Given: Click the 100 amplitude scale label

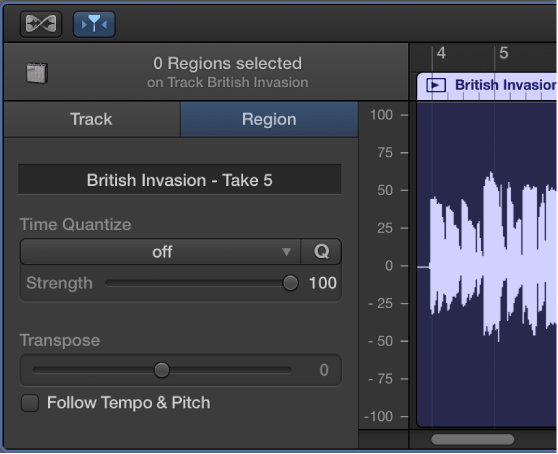Looking at the screenshot, I should 381,115.
